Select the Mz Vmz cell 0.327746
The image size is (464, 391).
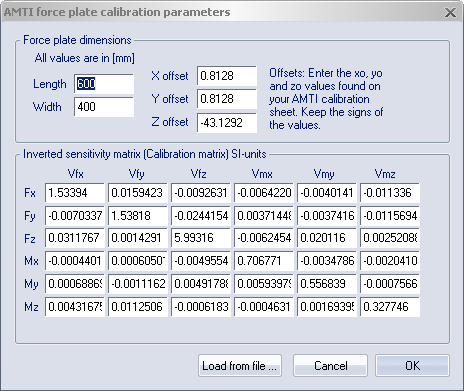(390, 307)
